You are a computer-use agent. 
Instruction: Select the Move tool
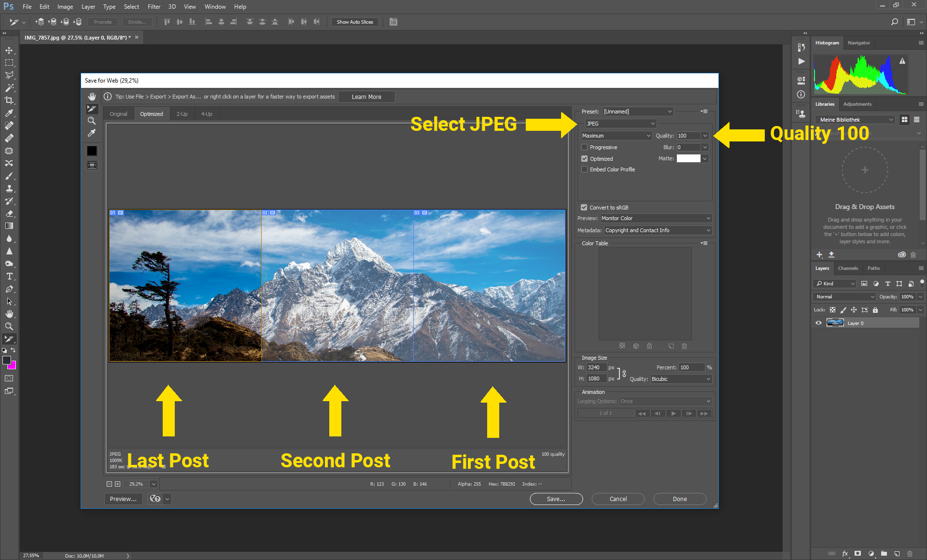pos(9,50)
